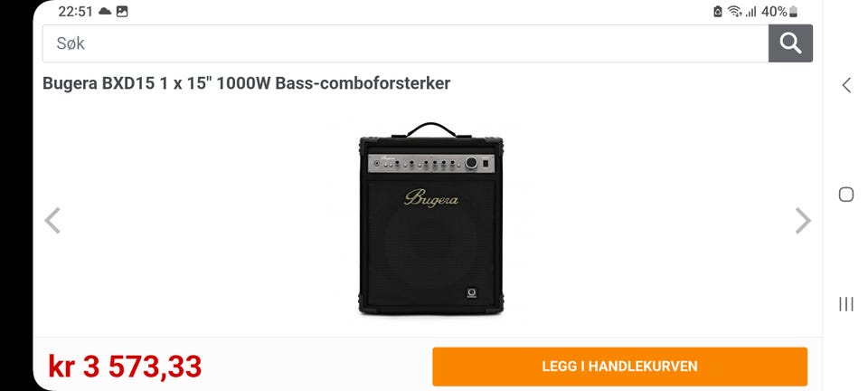Tap the battery saver icon in status bar

click(x=717, y=12)
